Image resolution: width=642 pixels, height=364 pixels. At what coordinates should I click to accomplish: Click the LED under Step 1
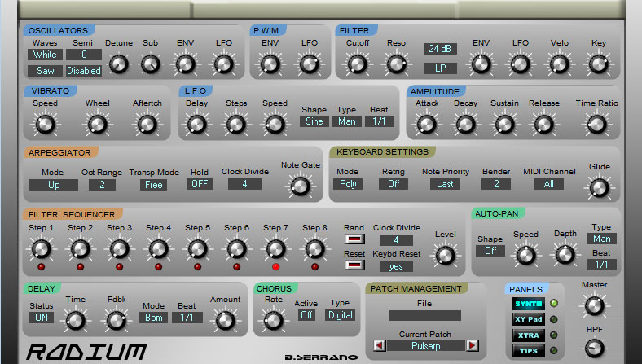coord(41,266)
